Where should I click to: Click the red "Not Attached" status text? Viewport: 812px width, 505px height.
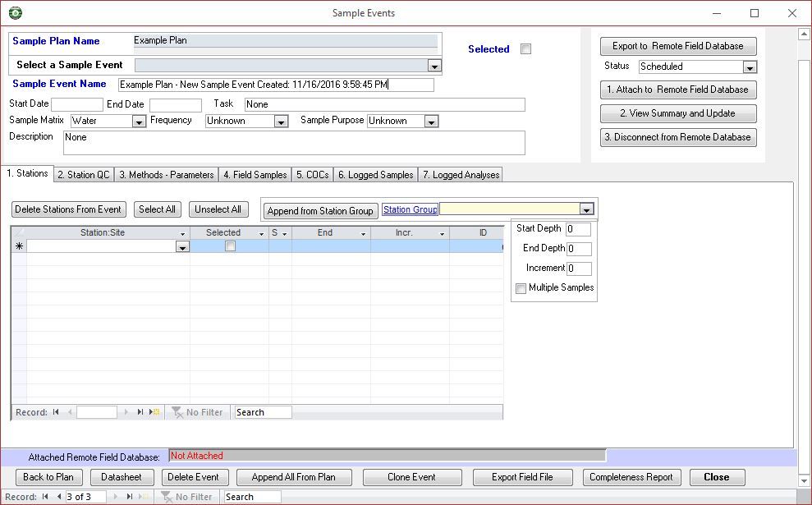[197, 456]
